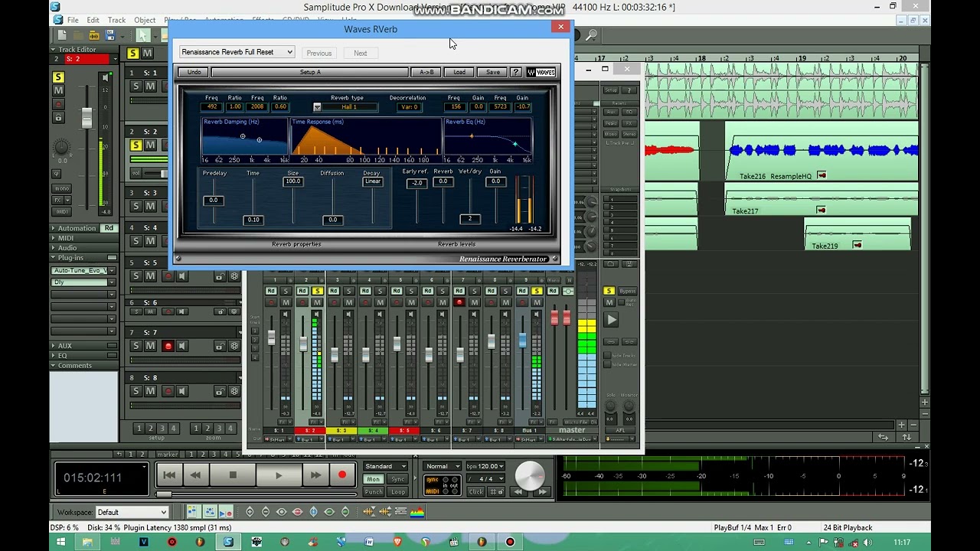The image size is (980, 551).
Task: Jump to project start in transport
Action: click(169, 476)
